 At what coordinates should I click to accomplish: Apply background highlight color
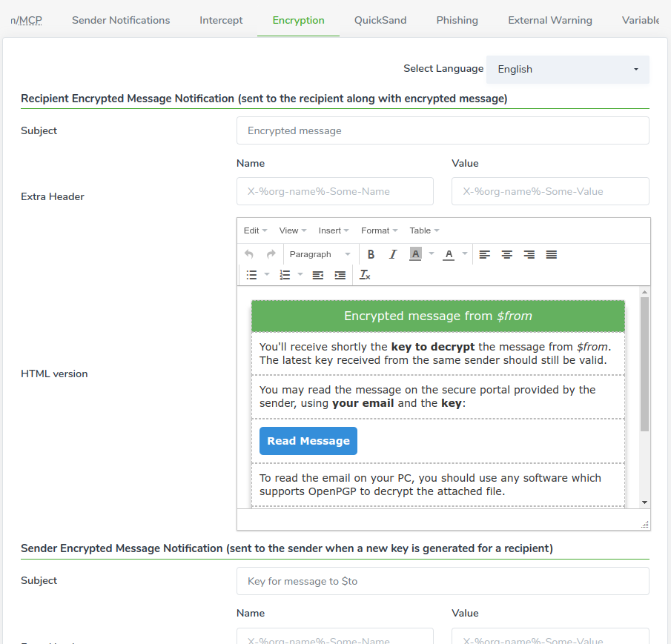pyautogui.click(x=415, y=254)
